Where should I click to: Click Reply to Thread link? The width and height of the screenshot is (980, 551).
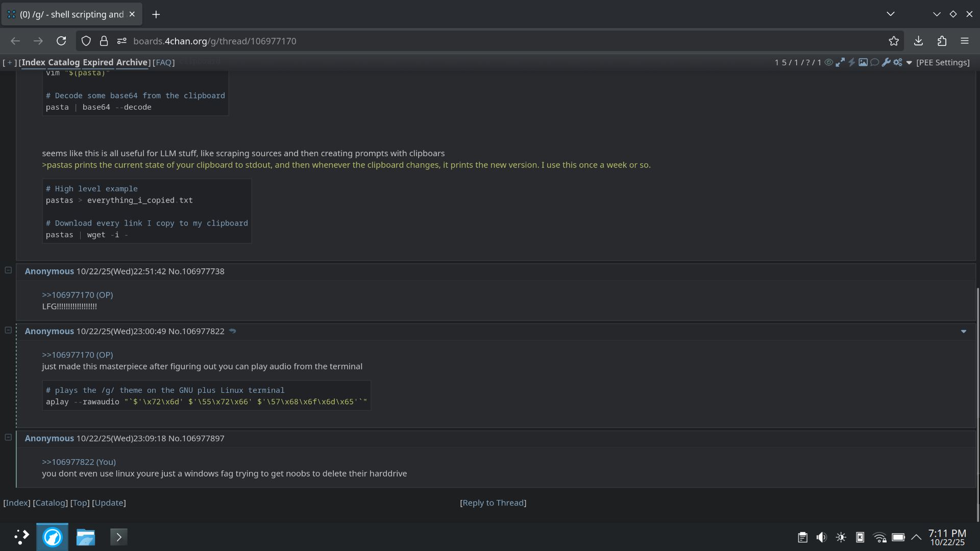pyautogui.click(x=493, y=503)
